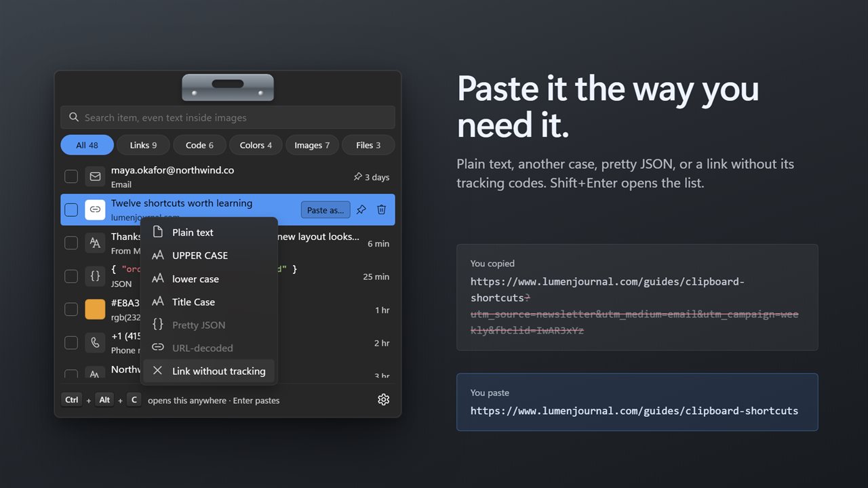Choose URL-decoded from paste menu
This screenshot has height=488, width=868.
[209, 348]
